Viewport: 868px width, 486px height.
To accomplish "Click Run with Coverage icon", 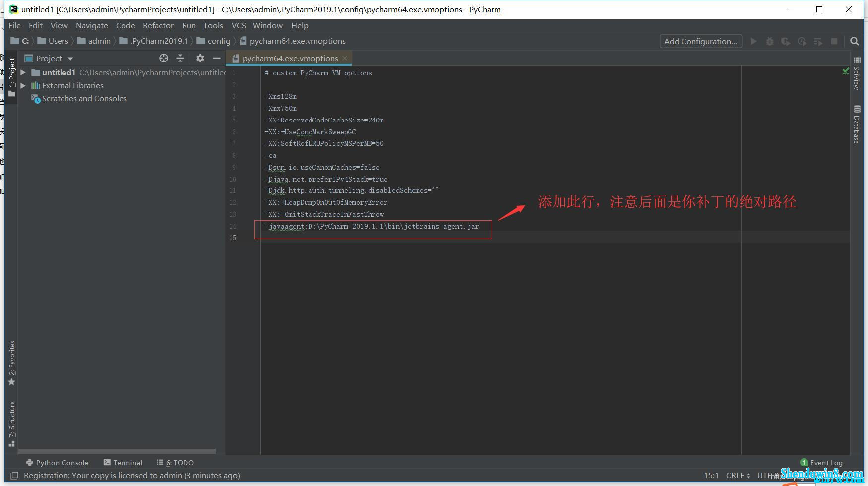I will click(x=786, y=41).
